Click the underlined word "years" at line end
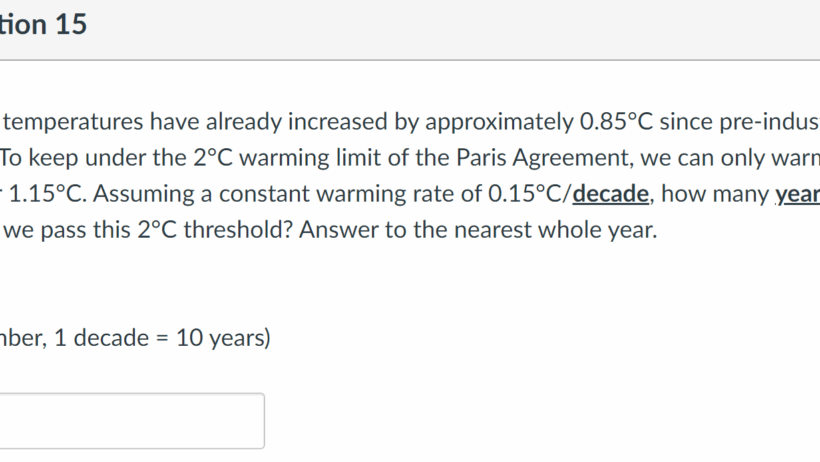 (x=797, y=194)
